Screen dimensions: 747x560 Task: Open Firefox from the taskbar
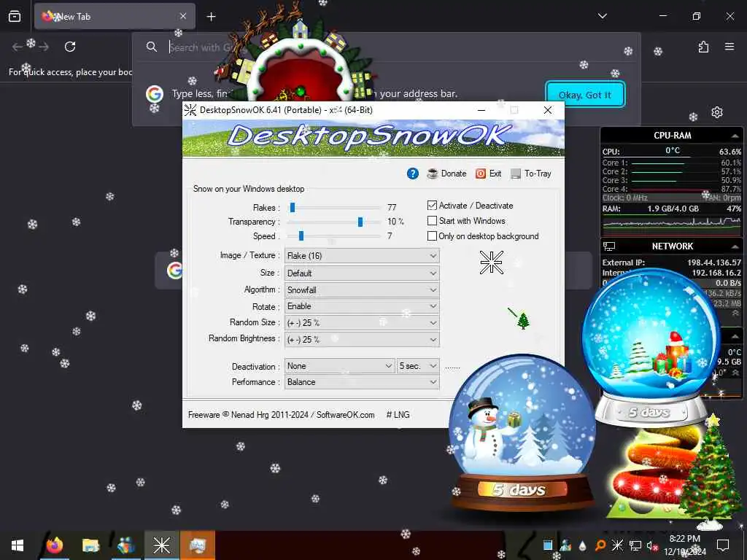point(54,545)
